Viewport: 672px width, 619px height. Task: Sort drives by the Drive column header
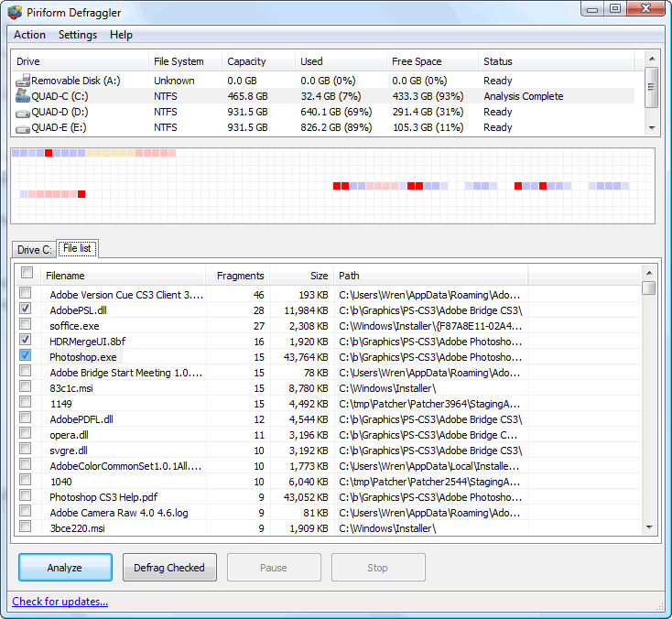[80, 61]
